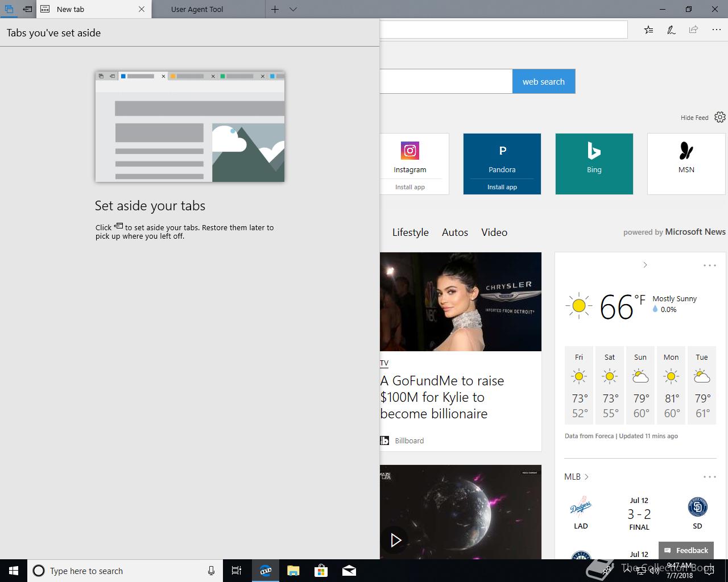This screenshot has width=728, height=582.
Task: Open the Bing tile
Action: (x=594, y=164)
